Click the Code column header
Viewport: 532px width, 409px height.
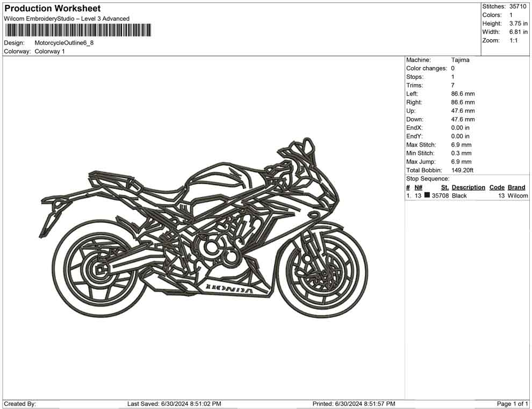(x=497, y=187)
